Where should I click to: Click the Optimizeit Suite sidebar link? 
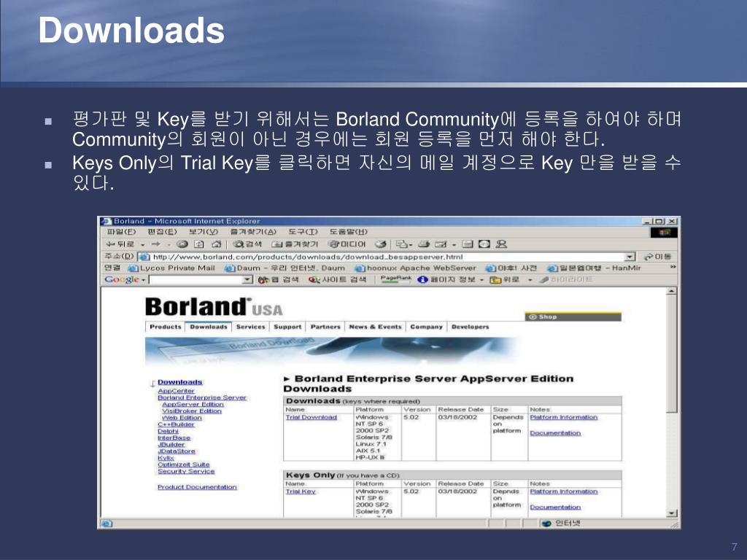(184, 464)
